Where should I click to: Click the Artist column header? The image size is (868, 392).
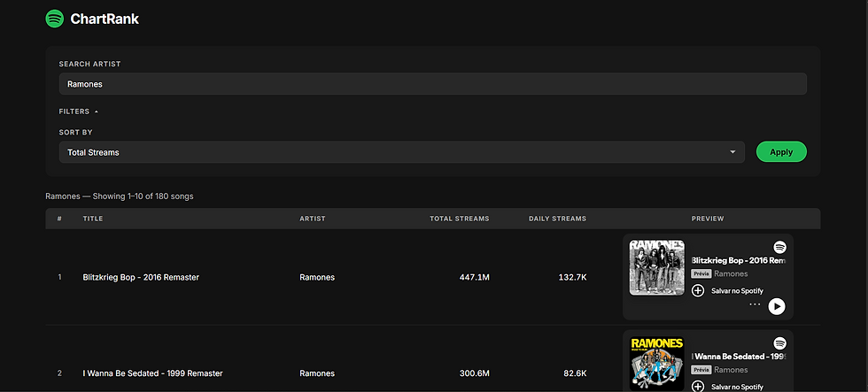click(312, 219)
